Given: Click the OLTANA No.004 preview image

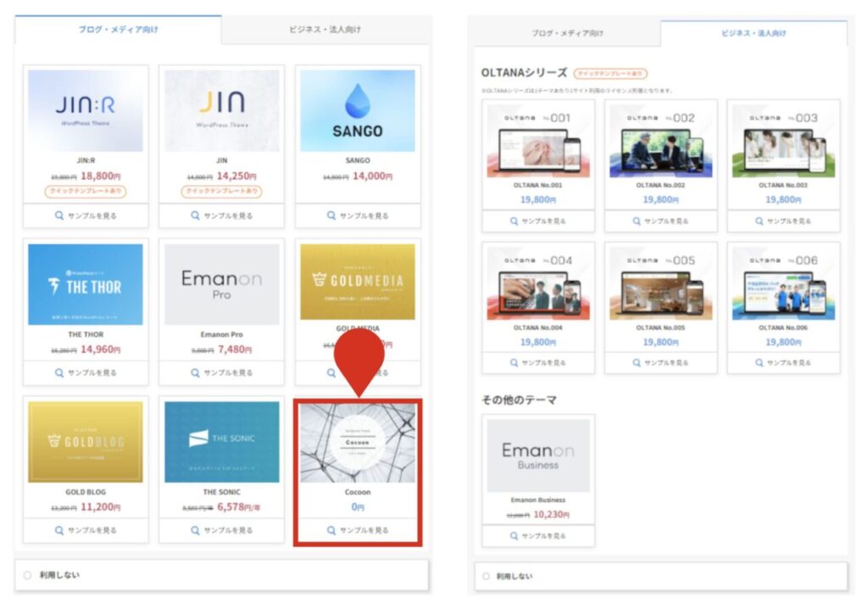Looking at the screenshot, I should coord(537,283).
